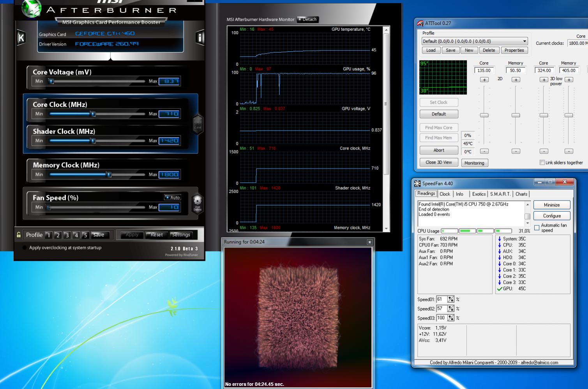Screen dimensions: 588x389
Task: Reset Afterburner clock settings
Action: (x=157, y=235)
